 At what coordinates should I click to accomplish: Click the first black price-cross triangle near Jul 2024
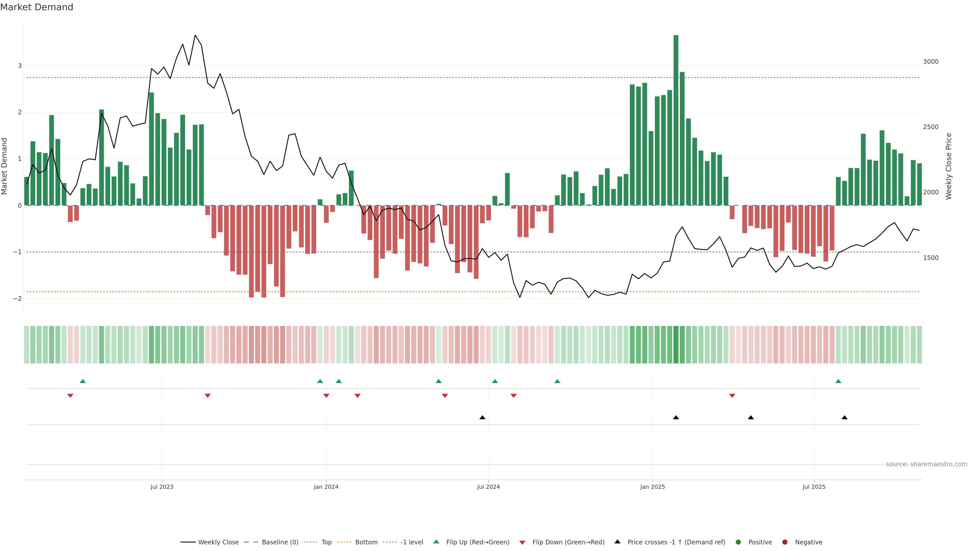(x=482, y=418)
